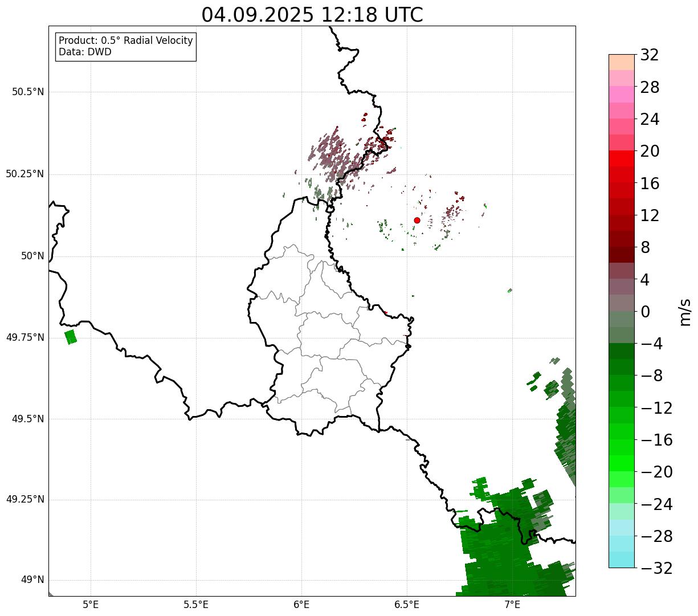Click the colorbar label 16
This screenshot has width=698, height=616.
click(650, 183)
